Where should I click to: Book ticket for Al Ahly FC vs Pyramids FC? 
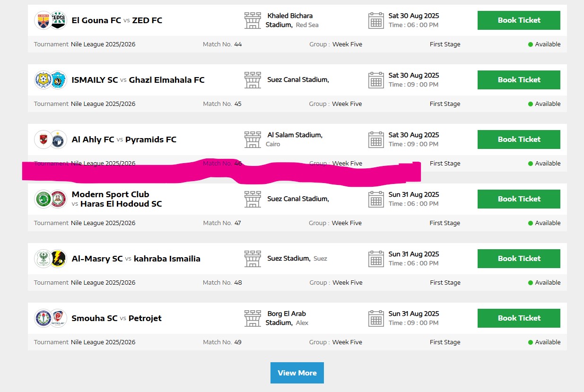(519, 139)
